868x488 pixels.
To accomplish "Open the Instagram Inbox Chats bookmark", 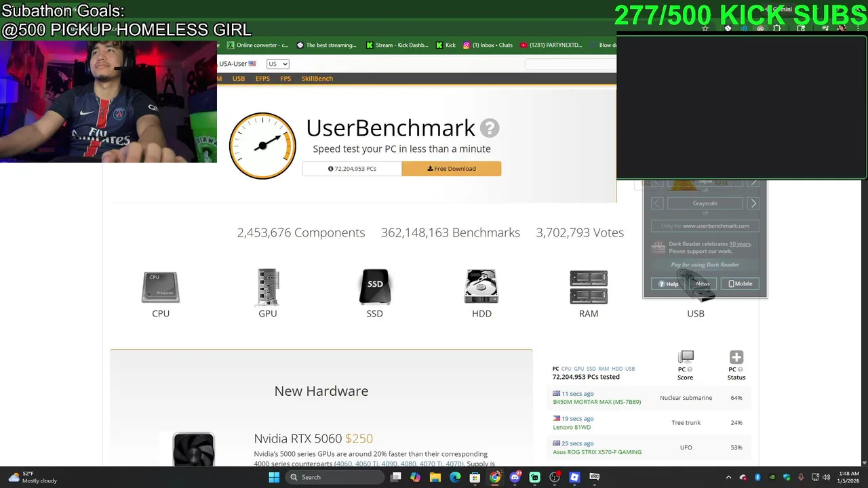I will tap(488, 45).
